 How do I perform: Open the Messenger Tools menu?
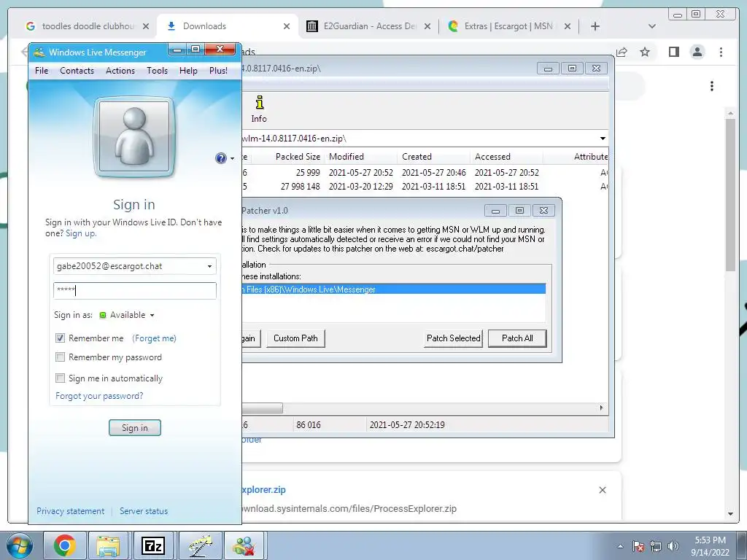pos(158,71)
